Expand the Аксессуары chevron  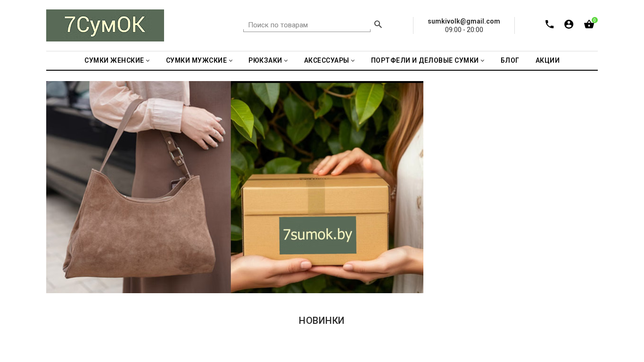(x=353, y=60)
